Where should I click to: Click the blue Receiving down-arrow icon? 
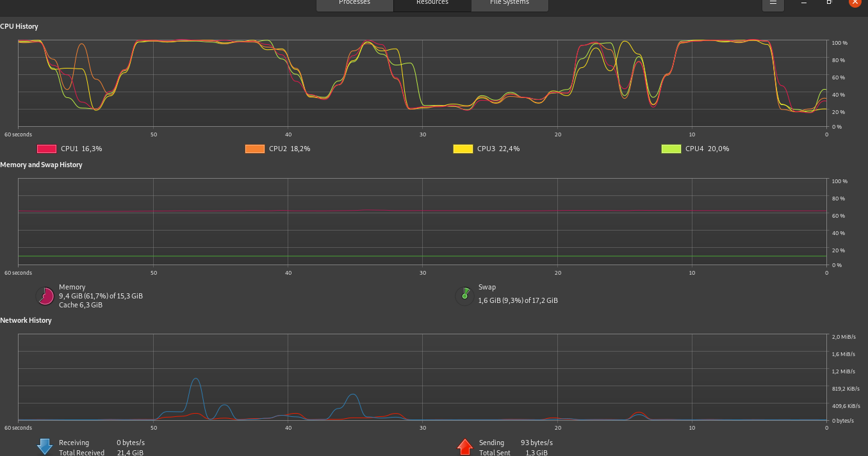point(45,446)
